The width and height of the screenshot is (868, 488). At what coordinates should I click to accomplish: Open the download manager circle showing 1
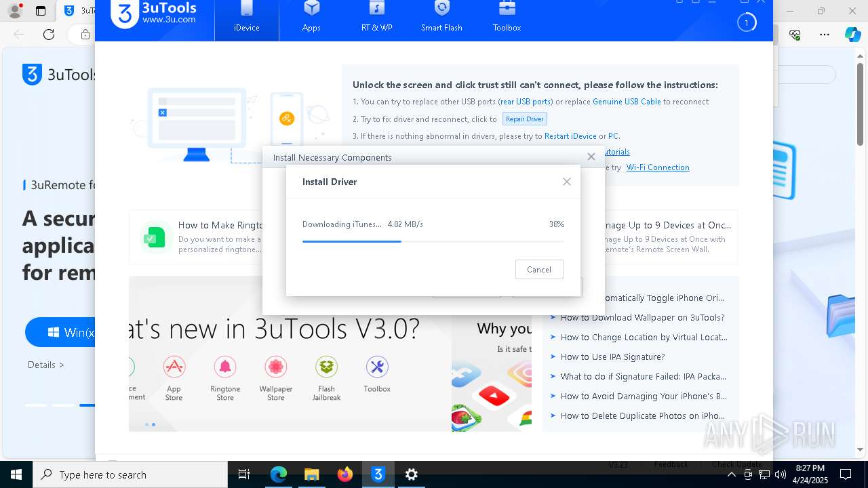747,22
